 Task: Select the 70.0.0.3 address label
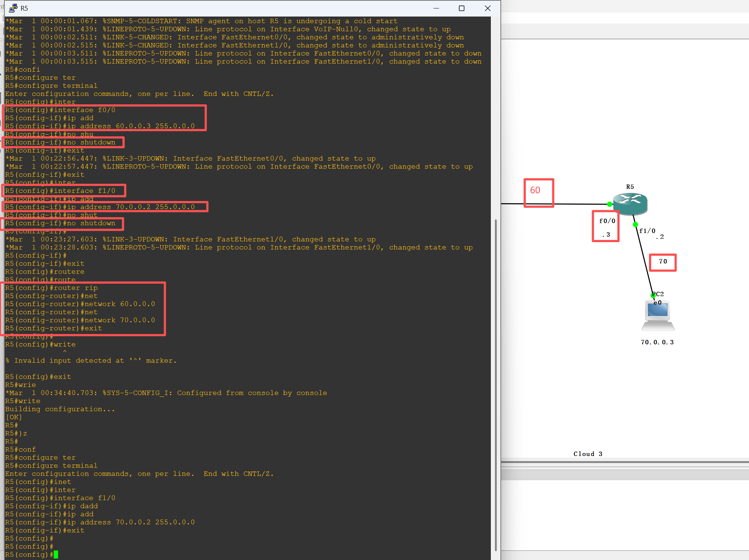click(657, 342)
